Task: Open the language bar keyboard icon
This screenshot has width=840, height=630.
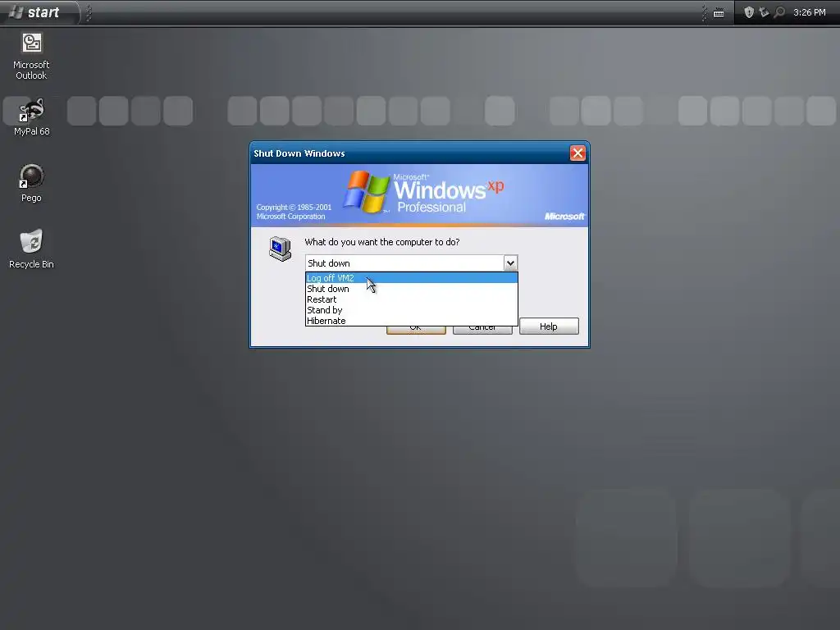Action: pos(719,13)
